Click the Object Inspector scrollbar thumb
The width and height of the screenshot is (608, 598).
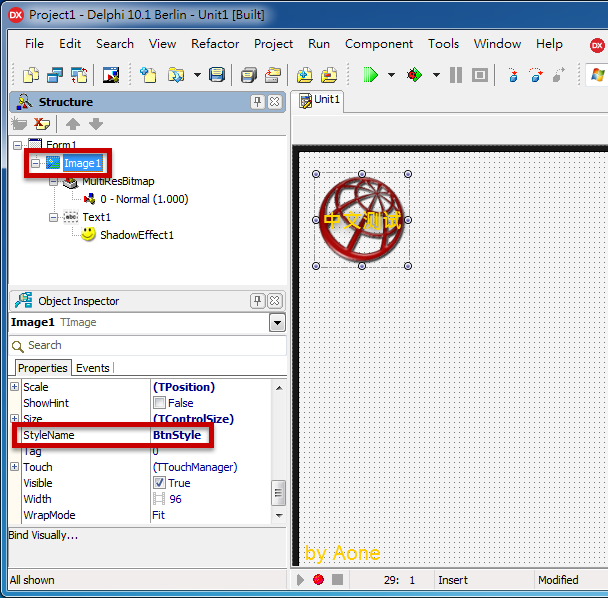278,493
